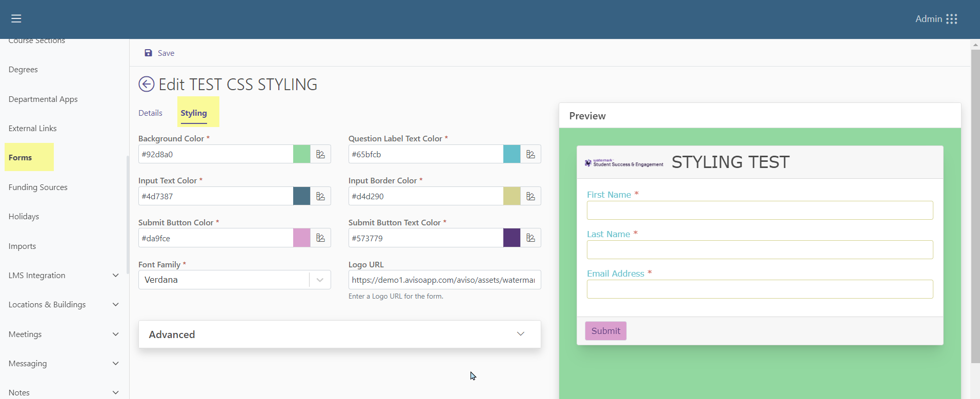Open Funding Sources in sidebar
Screen dimensions: 980x399
point(38,187)
